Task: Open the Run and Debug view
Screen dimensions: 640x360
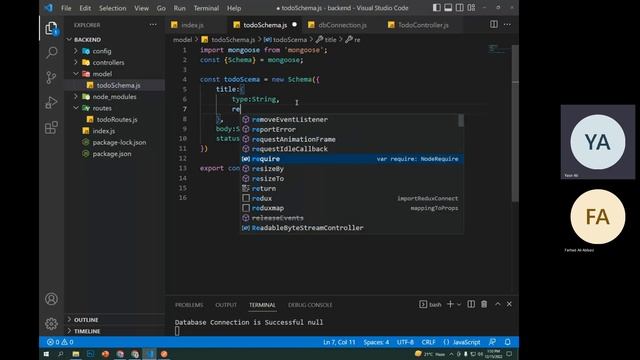Action: pos(51,102)
